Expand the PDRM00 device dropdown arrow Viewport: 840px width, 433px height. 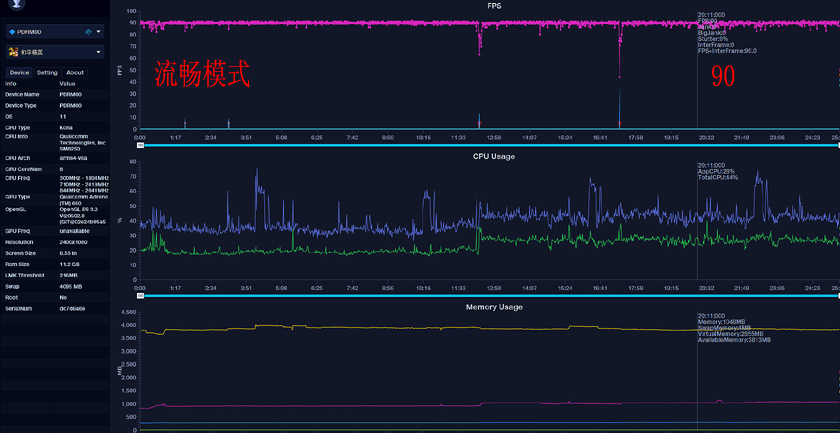pos(99,32)
